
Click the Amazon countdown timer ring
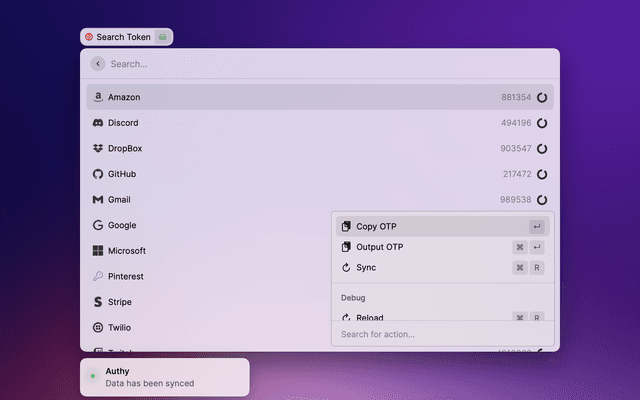[542, 98]
